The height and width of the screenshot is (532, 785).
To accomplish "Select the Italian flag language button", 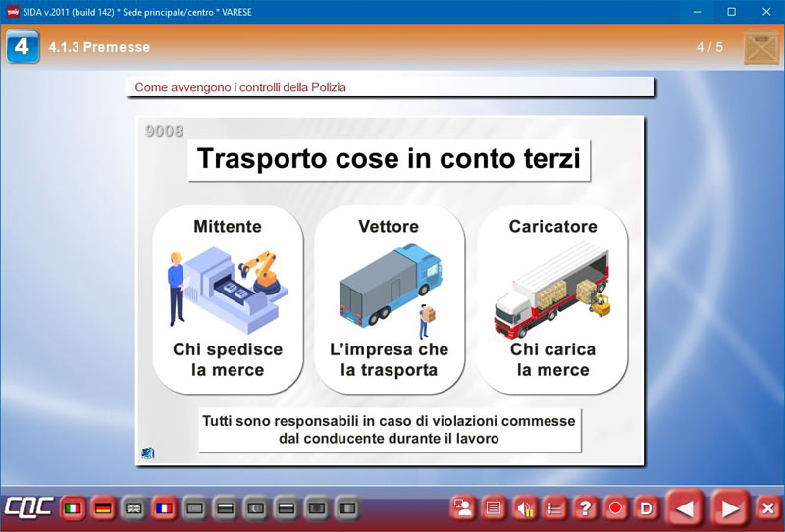I will coord(72,508).
